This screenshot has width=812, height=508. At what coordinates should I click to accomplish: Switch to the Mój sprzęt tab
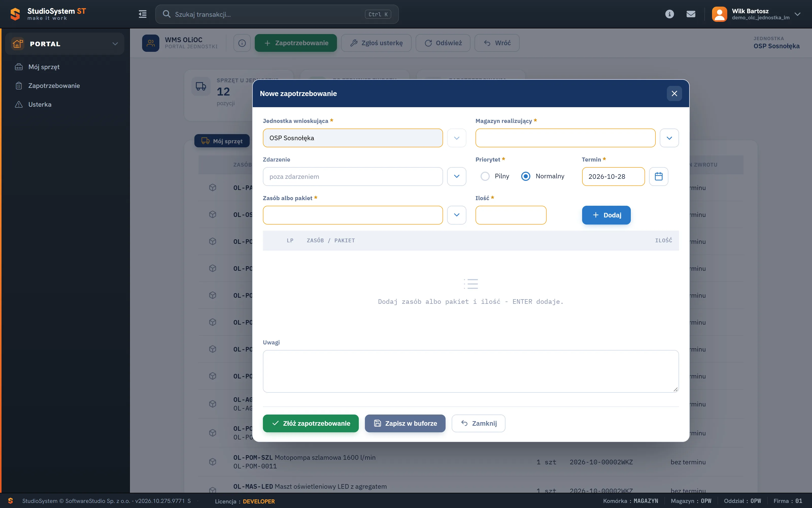[222, 141]
